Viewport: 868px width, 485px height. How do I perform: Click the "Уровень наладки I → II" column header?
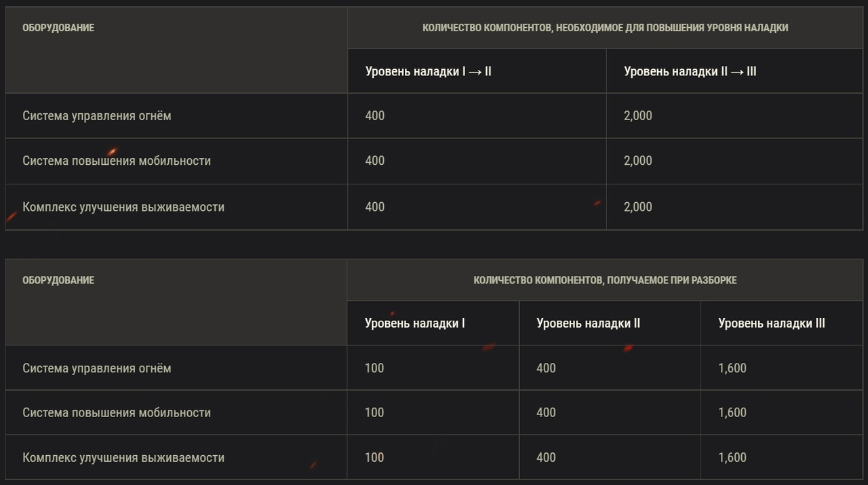click(428, 71)
